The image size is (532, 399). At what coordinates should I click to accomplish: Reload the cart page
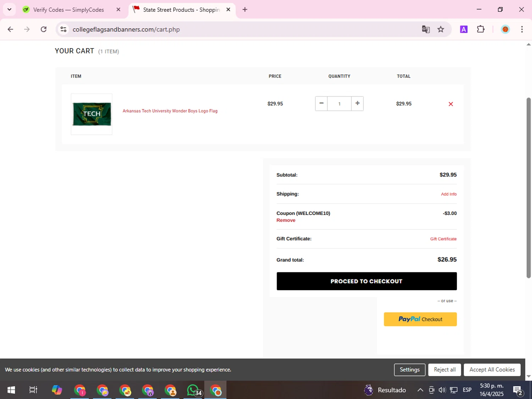tap(44, 29)
